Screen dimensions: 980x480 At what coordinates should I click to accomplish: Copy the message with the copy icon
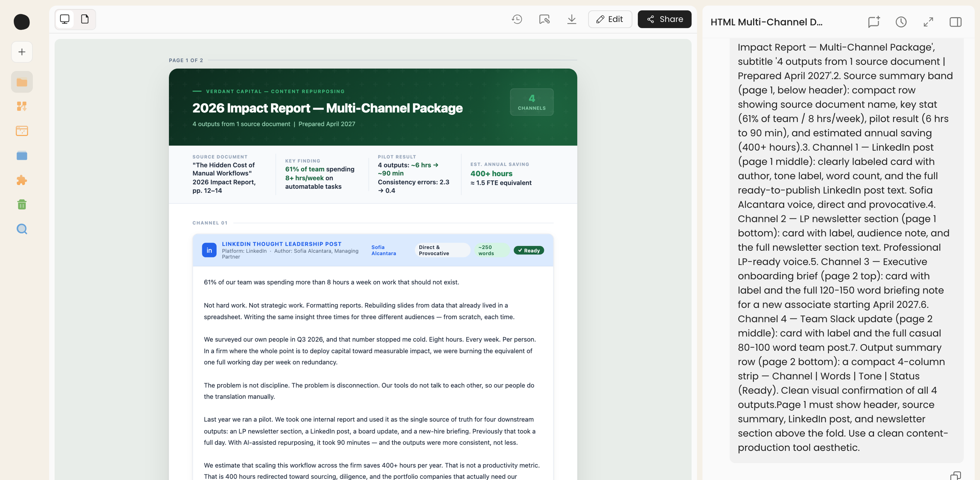click(955, 475)
